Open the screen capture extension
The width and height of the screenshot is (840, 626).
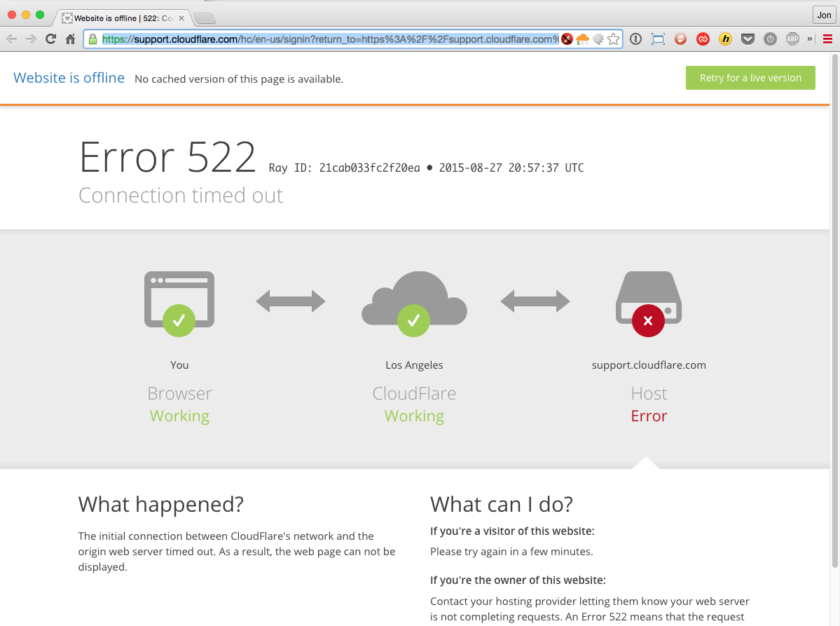658,39
